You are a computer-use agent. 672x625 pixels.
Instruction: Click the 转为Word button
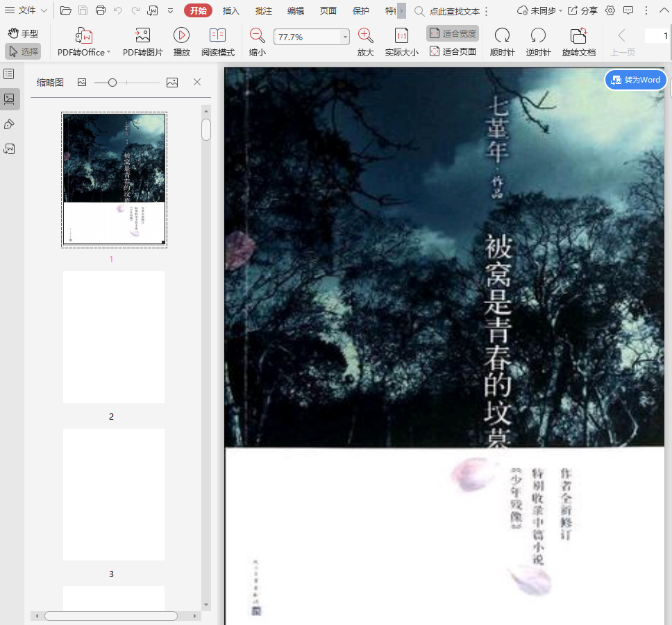point(635,80)
